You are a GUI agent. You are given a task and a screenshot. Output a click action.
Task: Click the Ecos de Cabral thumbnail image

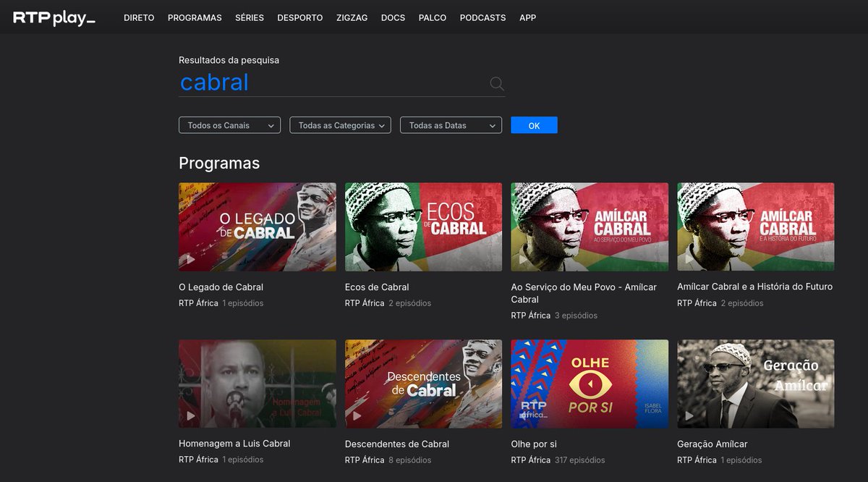click(x=423, y=227)
